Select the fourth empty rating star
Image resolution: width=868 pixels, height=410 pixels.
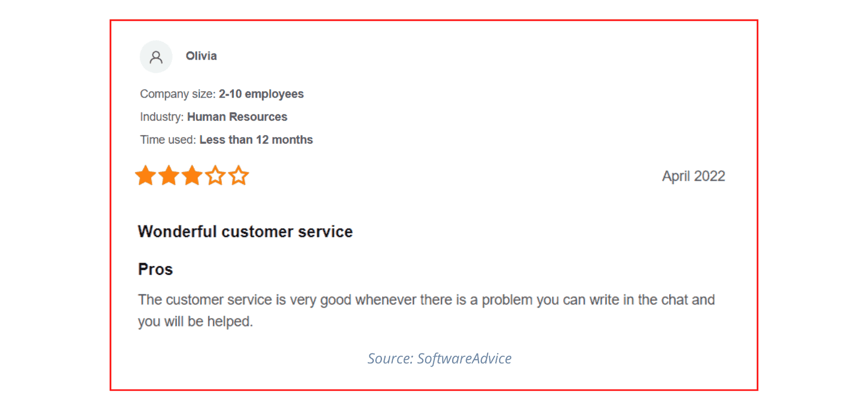click(216, 175)
